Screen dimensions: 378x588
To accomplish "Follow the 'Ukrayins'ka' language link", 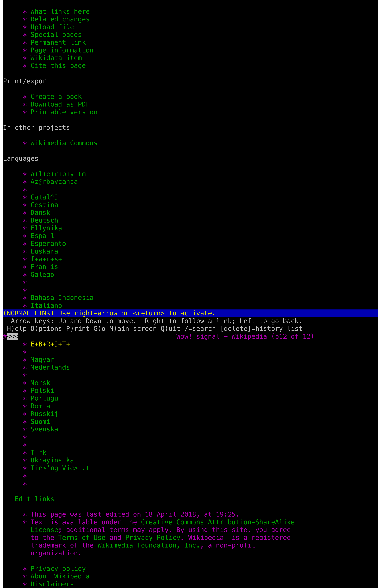I will pyautogui.click(x=52, y=460).
